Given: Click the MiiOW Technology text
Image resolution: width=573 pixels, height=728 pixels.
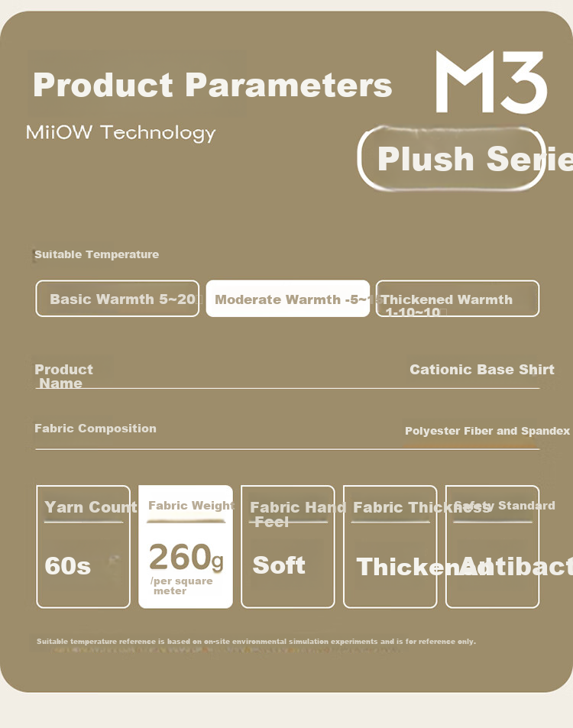Looking at the screenshot, I should coord(121,133).
